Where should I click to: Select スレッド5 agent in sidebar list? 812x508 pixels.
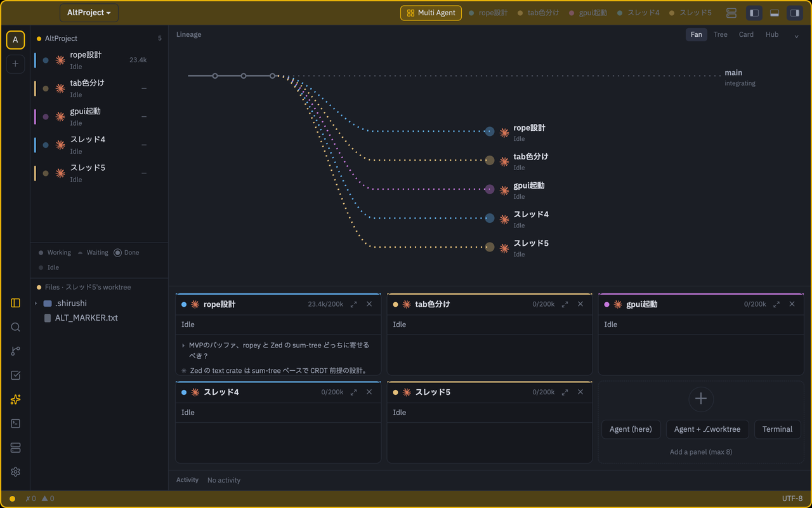pyautogui.click(x=99, y=173)
